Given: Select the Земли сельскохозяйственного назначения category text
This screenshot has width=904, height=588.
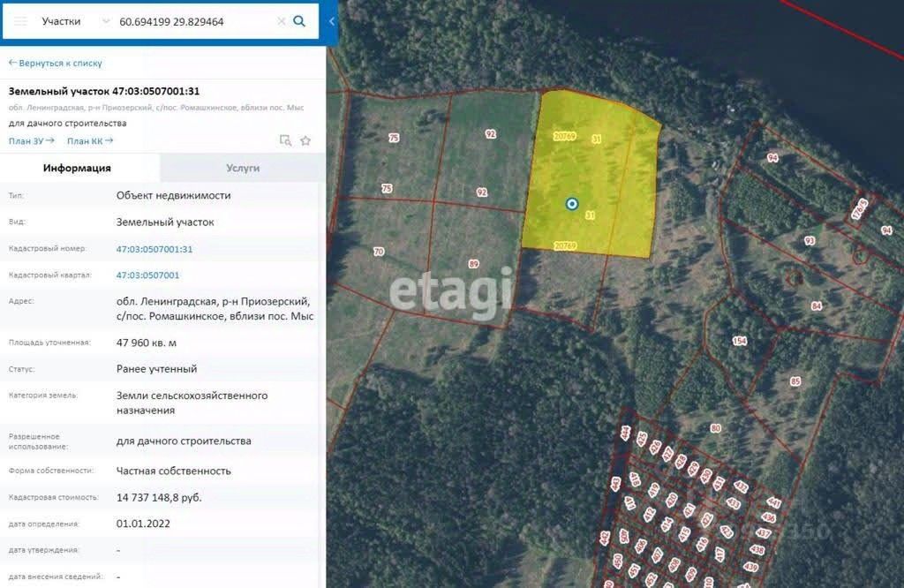Looking at the screenshot, I should [192, 403].
